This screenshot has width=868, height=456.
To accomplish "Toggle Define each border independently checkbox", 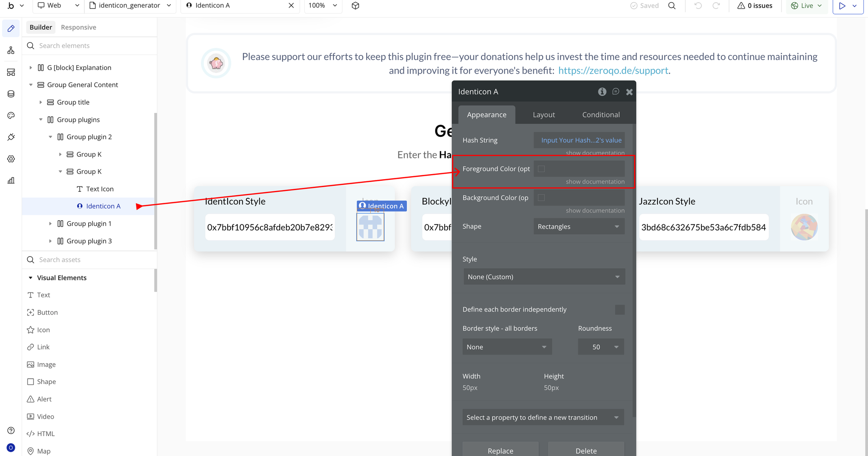I will click(x=619, y=310).
